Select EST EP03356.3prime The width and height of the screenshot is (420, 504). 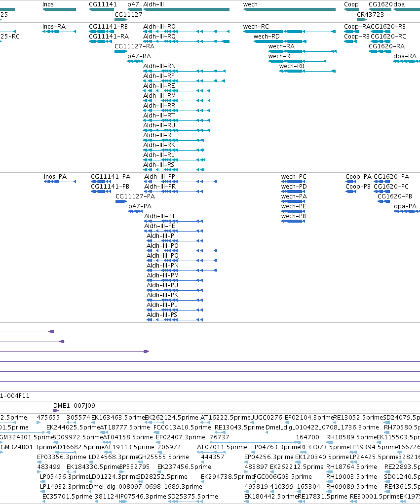click(39, 462)
